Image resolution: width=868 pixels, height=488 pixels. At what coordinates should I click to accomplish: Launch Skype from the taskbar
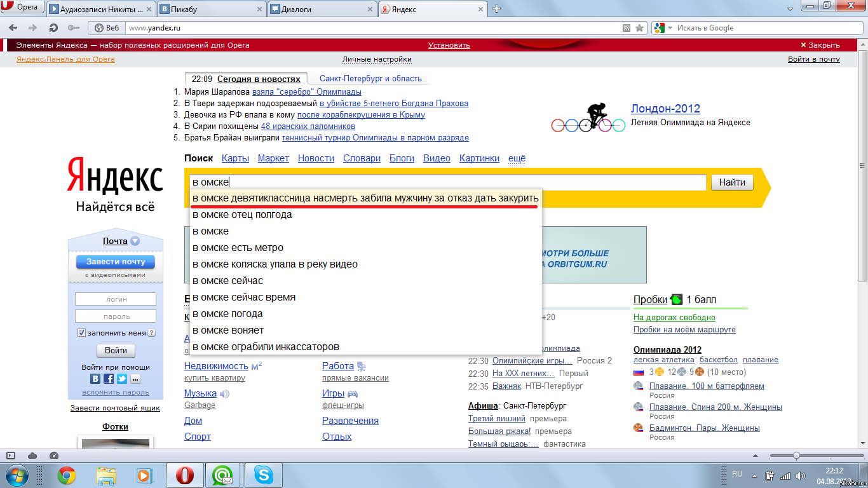click(263, 475)
